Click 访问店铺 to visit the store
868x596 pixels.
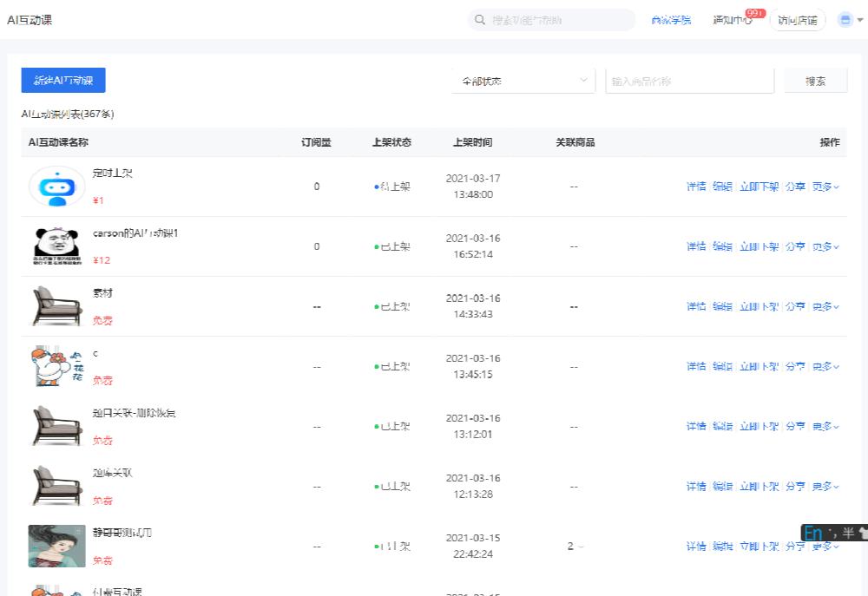point(797,20)
